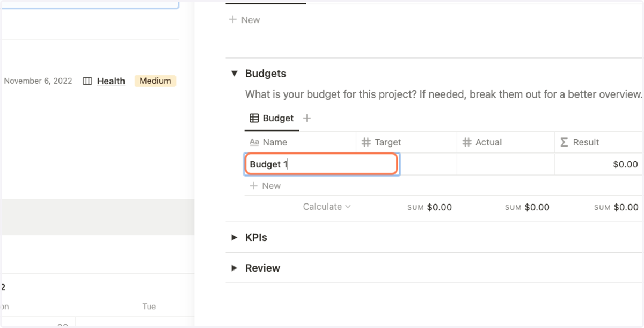Screen dimensions: 644x328
Task: Click the Target column header
Action: tap(406, 142)
